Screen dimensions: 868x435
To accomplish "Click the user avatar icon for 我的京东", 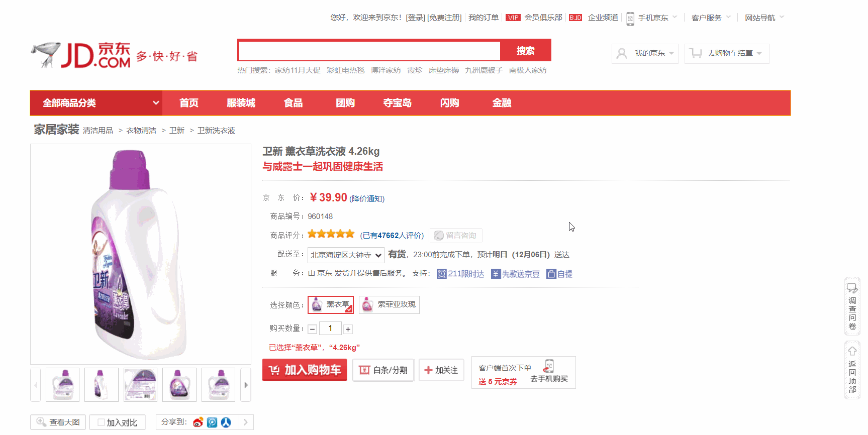I will click(x=622, y=53).
